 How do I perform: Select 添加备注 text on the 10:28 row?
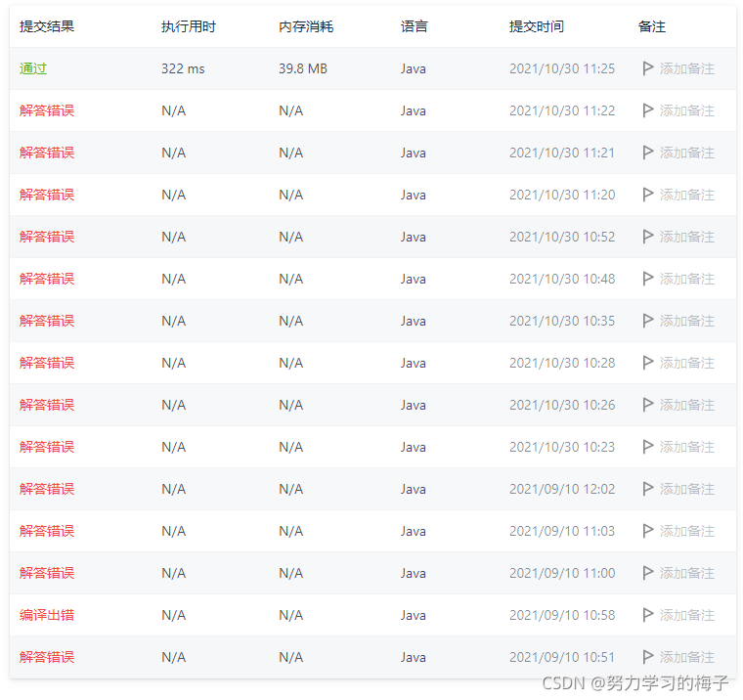(x=687, y=363)
